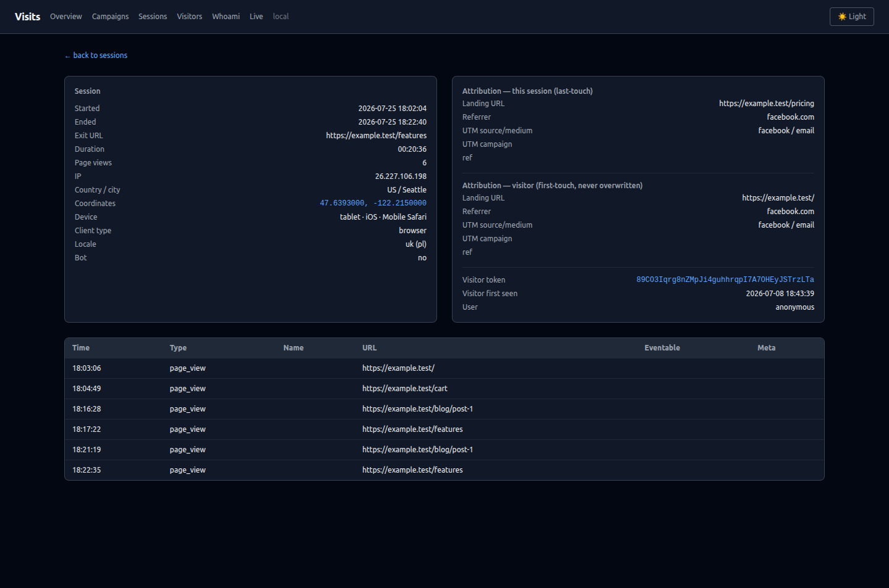Screen dimensions: 889x588
Task: Open the Overview nav tab
Action: pyautogui.click(x=66, y=17)
